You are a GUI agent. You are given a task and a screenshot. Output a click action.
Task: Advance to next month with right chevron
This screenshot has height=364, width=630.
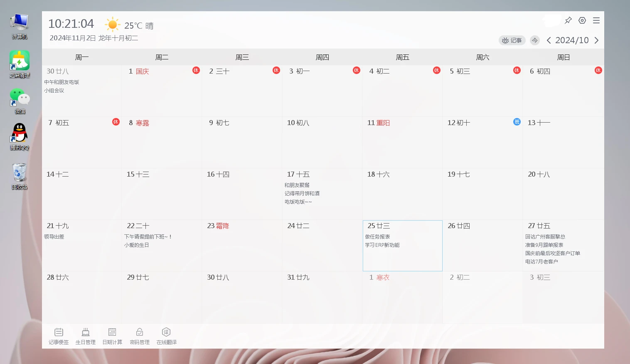pyautogui.click(x=596, y=40)
